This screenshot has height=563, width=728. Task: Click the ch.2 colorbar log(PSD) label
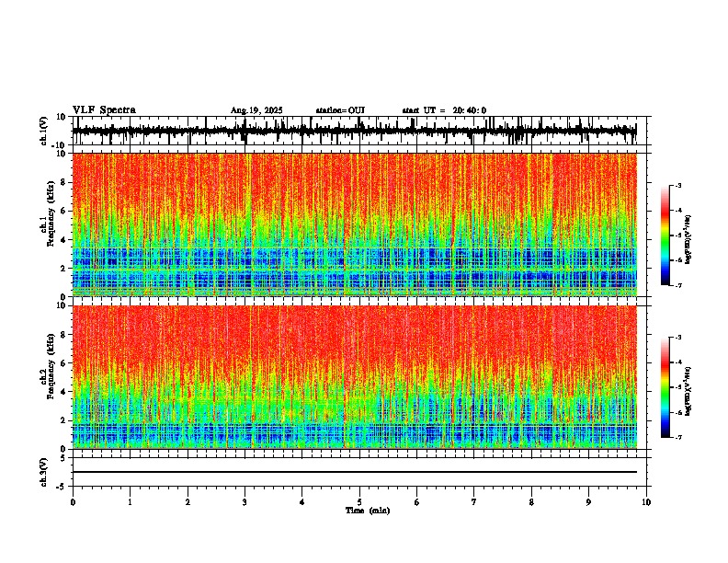[688, 391]
